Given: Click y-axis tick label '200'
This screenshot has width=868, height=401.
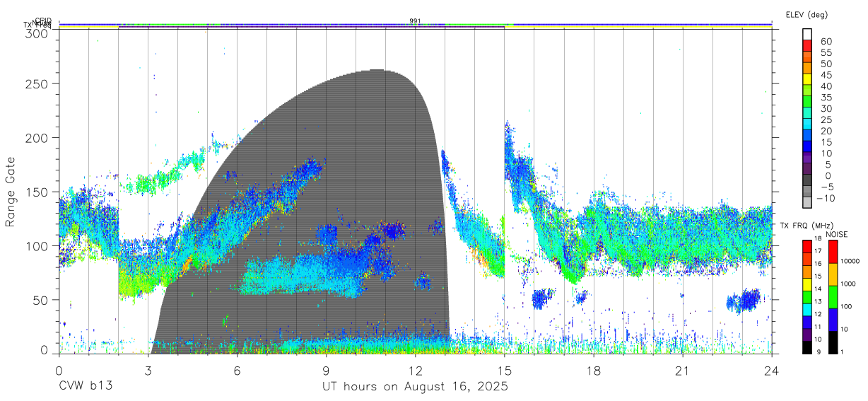Looking at the screenshot, I should point(37,137).
